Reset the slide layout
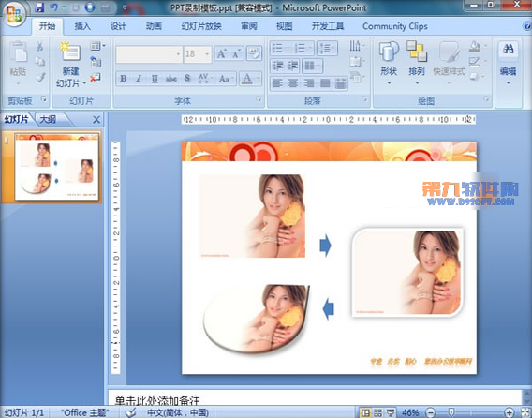 point(96,62)
